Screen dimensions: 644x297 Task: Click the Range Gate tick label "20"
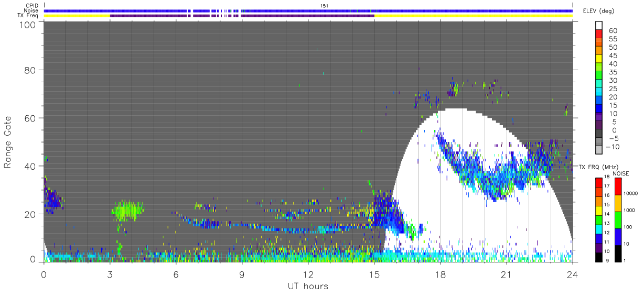pyautogui.click(x=30, y=214)
